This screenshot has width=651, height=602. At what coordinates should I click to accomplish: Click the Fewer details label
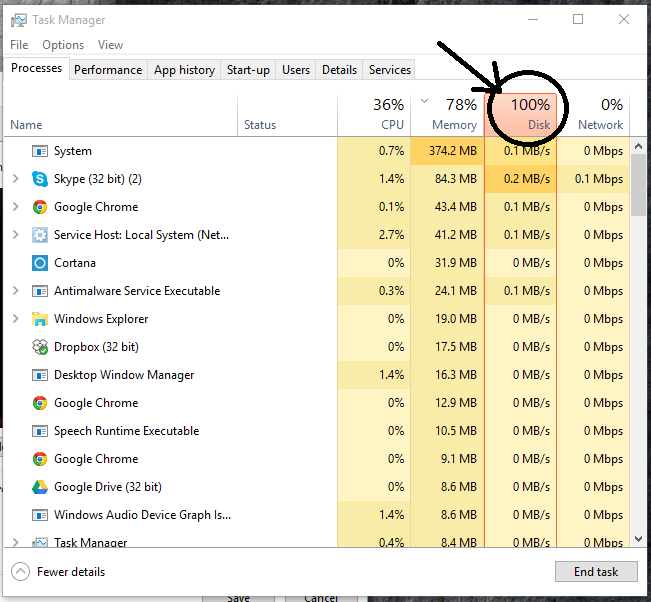pyautogui.click(x=71, y=572)
